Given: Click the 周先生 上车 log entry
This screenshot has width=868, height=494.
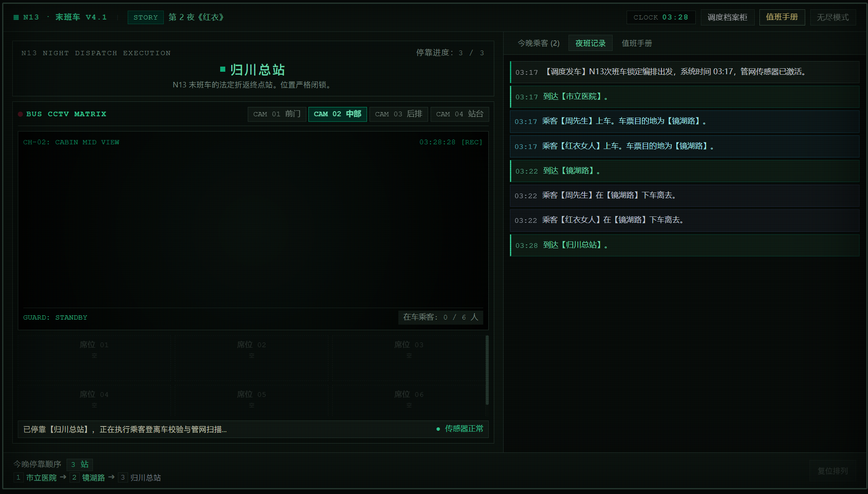Looking at the screenshot, I should 685,121.
